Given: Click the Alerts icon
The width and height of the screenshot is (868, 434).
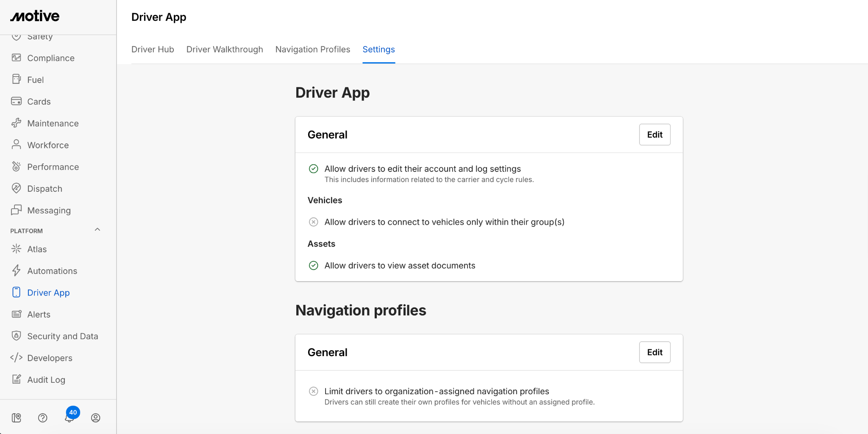Looking at the screenshot, I should pyautogui.click(x=17, y=314).
